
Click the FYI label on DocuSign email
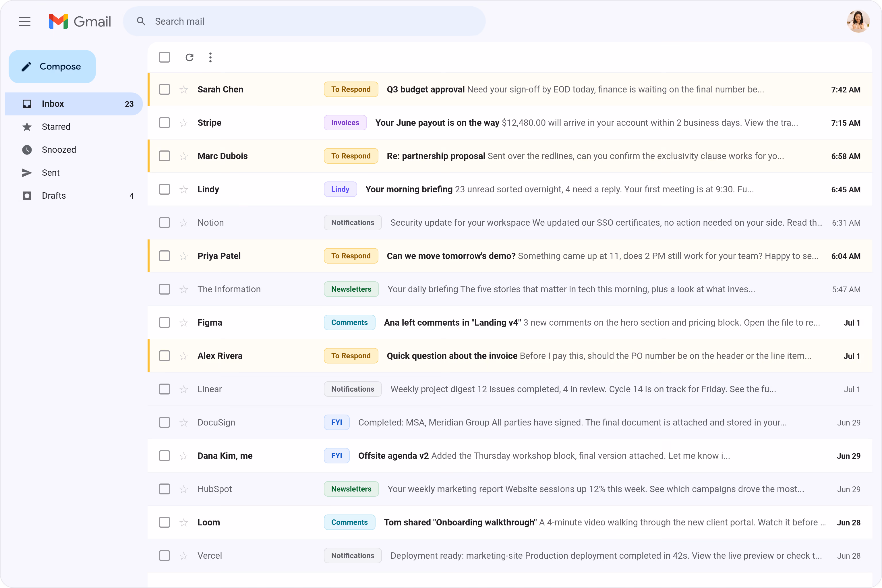[x=337, y=423]
